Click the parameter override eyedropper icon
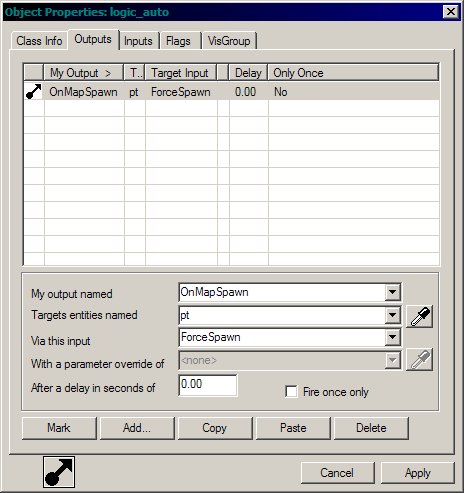Viewport: 464px width, 493px height. (420, 359)
